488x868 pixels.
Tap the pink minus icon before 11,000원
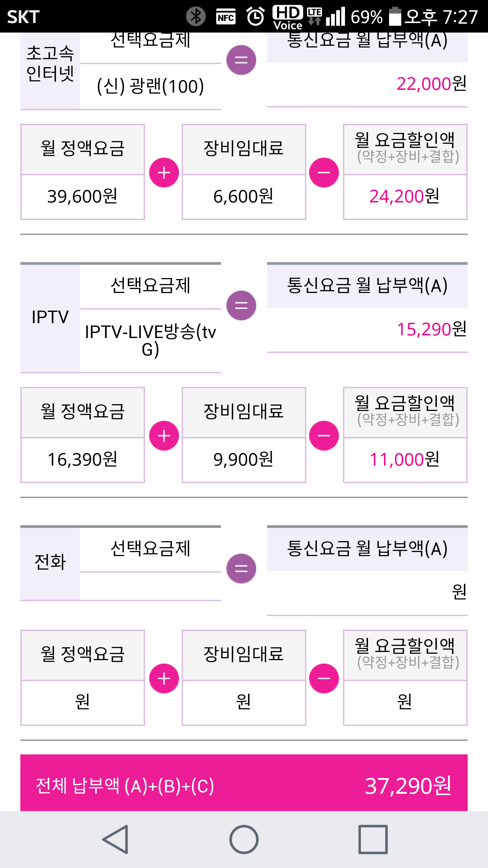click(x=324, y=436)
